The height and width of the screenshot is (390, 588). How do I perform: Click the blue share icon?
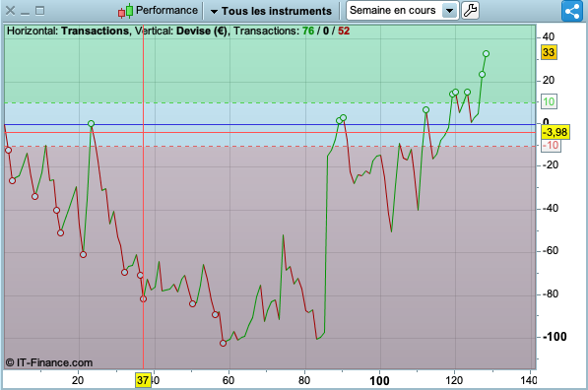[572, 11]
